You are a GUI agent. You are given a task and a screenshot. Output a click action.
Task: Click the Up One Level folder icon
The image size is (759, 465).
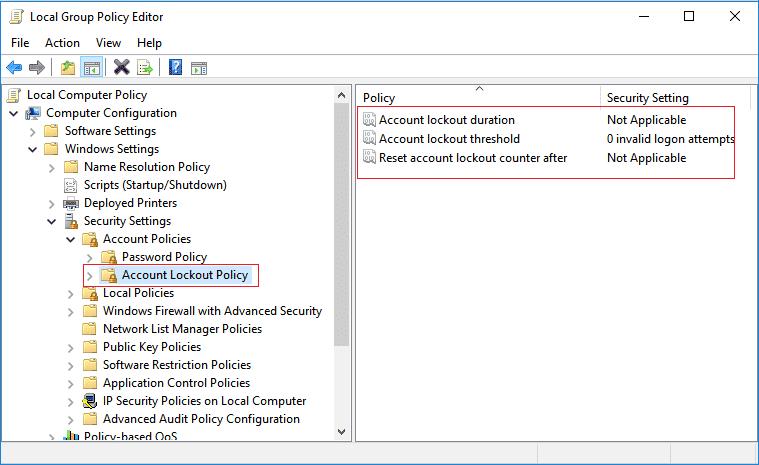pos(68,68)
